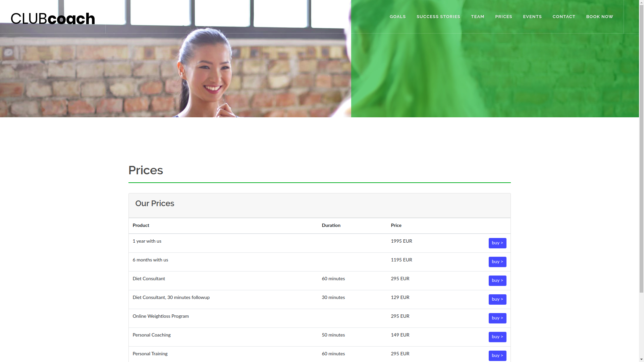Click the 'Personal Coaching' product name
The width and height of the screenshot is (644, 362).
(151, 335)
